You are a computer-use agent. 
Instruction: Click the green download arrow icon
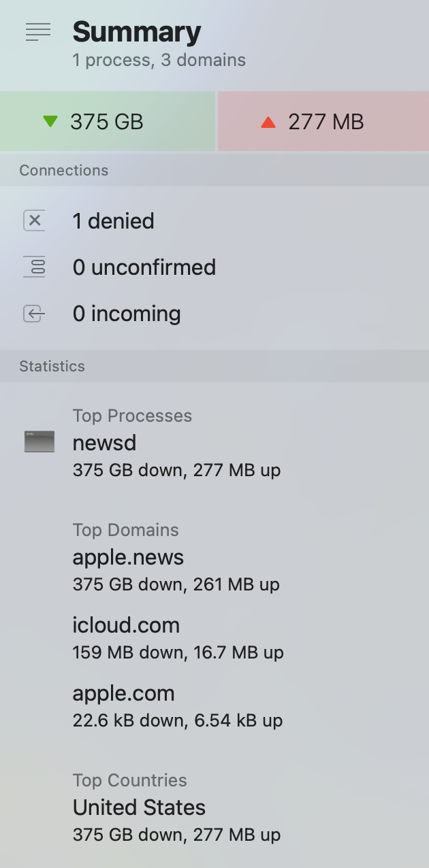50,122
